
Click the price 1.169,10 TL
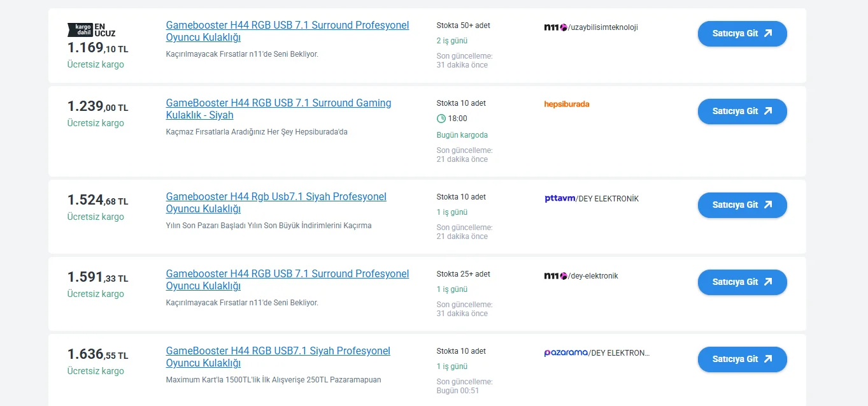pyautogui.click(x=97, y=48)
